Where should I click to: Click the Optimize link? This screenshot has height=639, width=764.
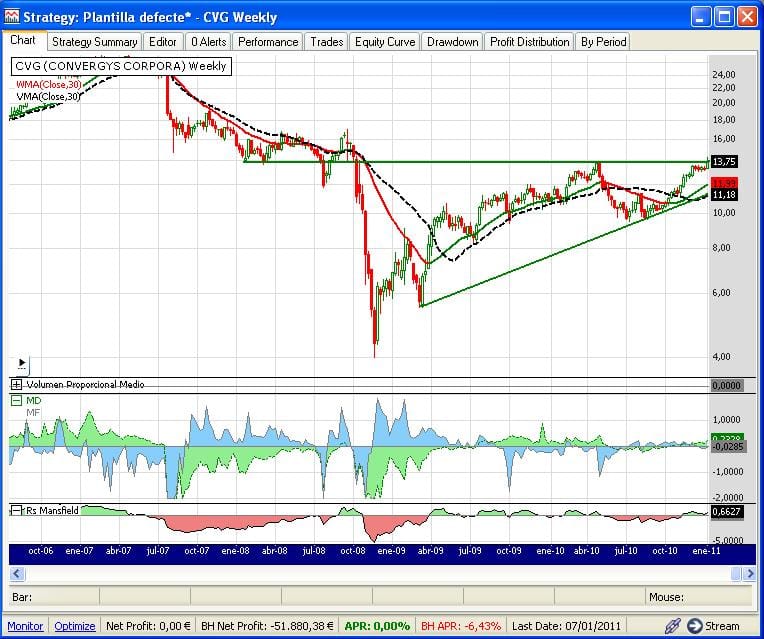click(x=75, y=626)
